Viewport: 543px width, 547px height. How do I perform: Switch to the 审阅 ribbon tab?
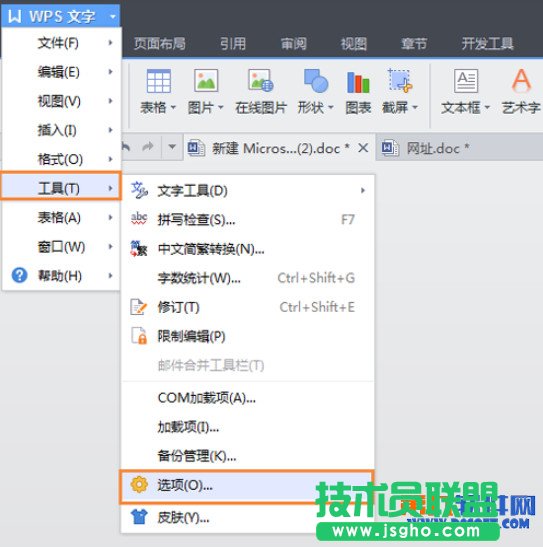294,44
